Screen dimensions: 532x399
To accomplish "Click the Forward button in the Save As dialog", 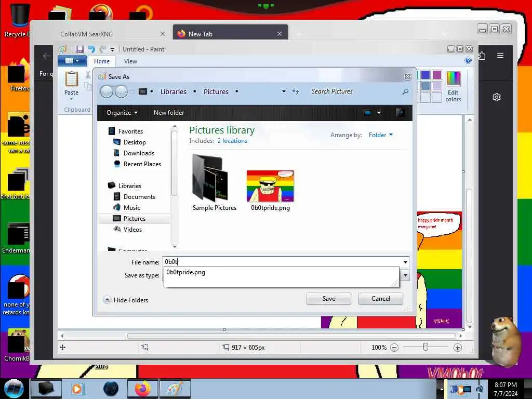I will pos(121,91).
